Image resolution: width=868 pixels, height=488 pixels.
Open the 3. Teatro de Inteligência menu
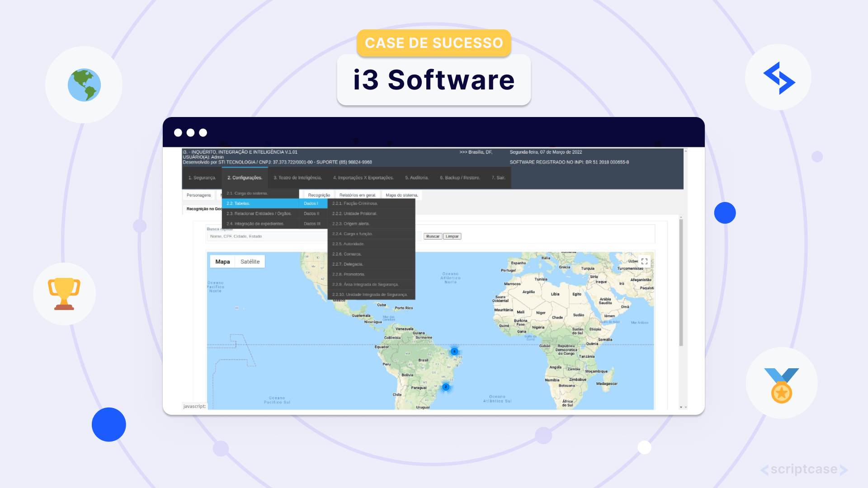coord(297,178)
